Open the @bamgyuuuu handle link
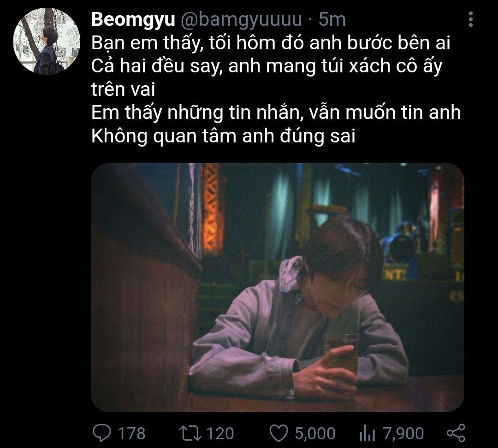Screen dimensions: 498x448 coord(241,19)
